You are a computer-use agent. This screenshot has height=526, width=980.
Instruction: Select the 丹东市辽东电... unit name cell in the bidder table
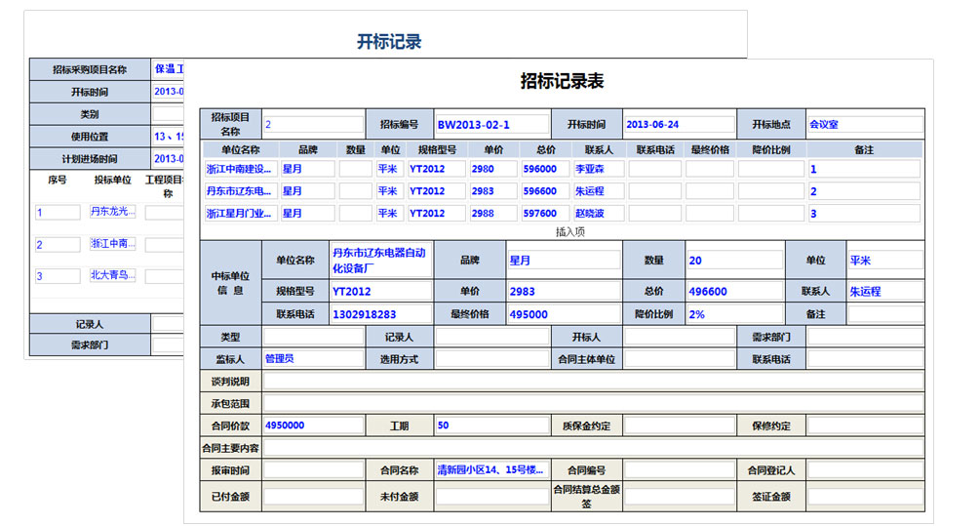tap(240, 191)
